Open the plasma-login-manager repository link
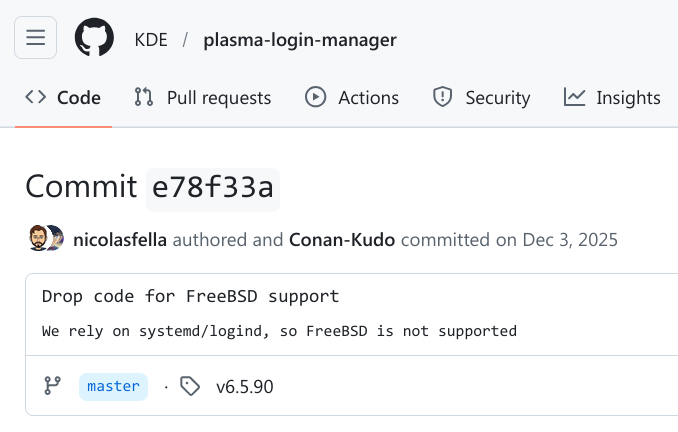 click(x=300, y=40)
